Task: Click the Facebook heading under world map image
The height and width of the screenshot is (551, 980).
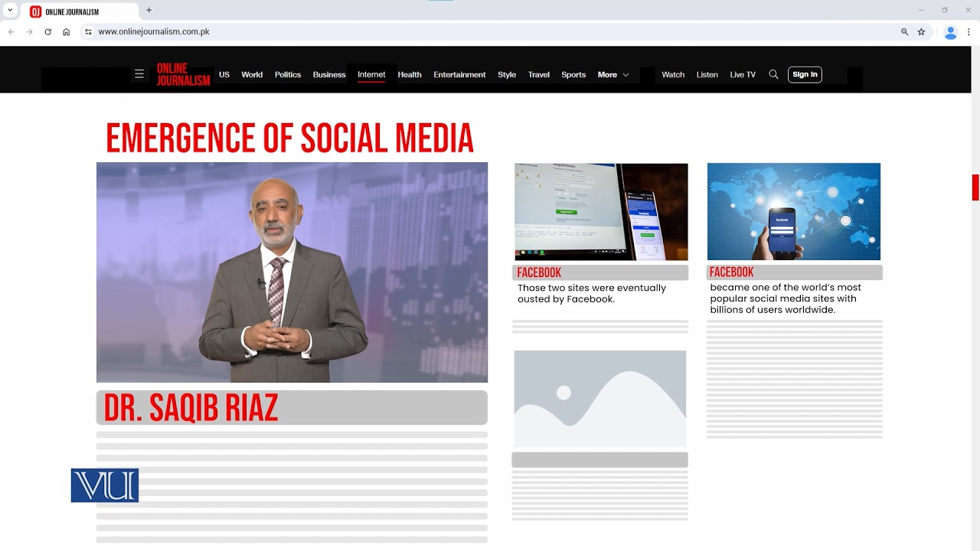Action: [731, 272]
